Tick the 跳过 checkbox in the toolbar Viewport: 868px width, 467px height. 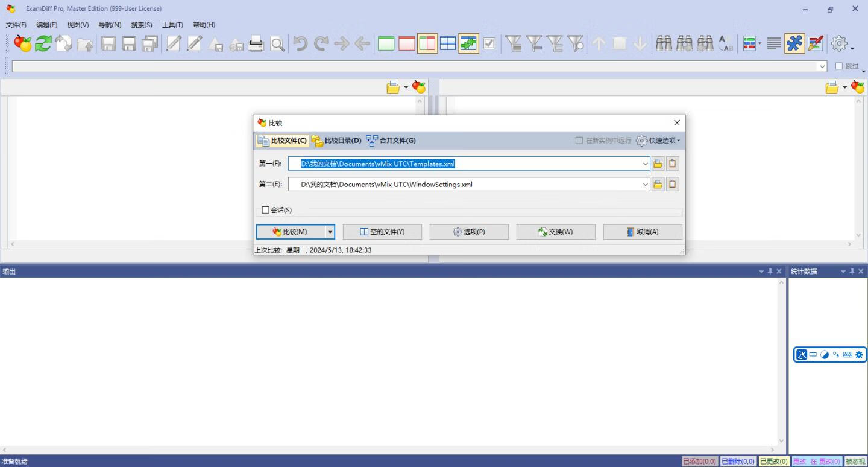tap(839, 66)
